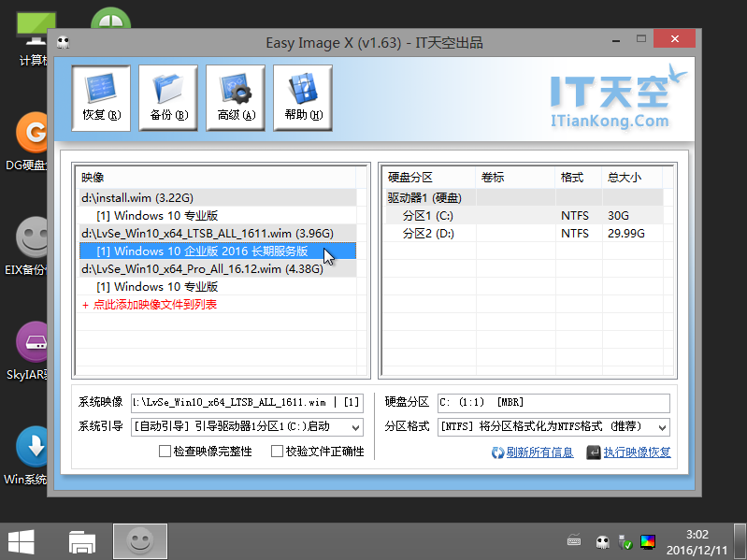
Task: Enable 校验文件正确性 checkbox
Action: pyautogui.click(x=277, y=451)
